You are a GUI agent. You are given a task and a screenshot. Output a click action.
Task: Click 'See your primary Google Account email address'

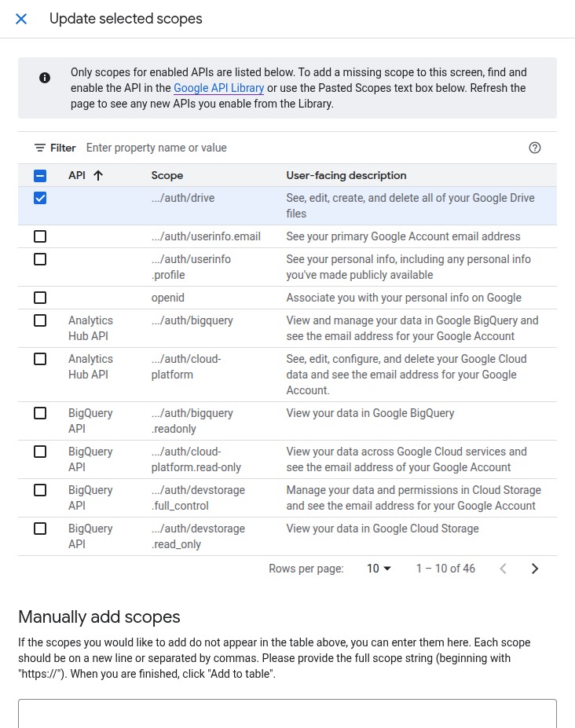click(x=403, y=236)
